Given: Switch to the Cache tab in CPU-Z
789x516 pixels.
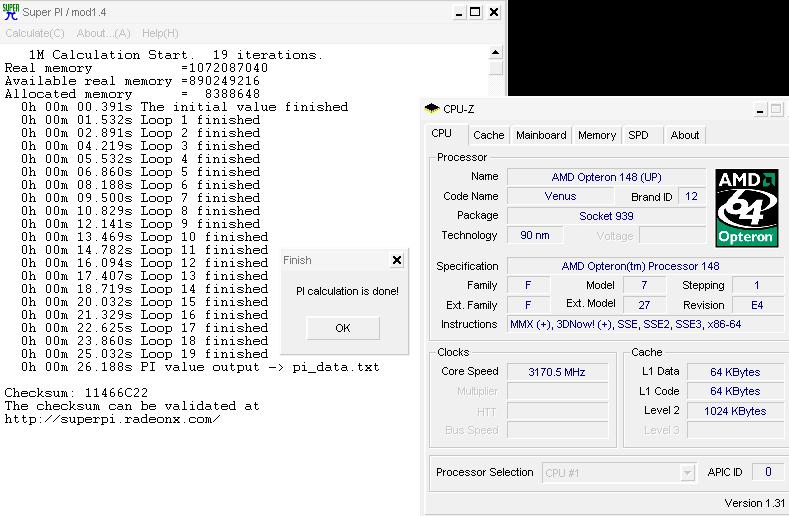Looking at the screenshot, I should [489, 135].
